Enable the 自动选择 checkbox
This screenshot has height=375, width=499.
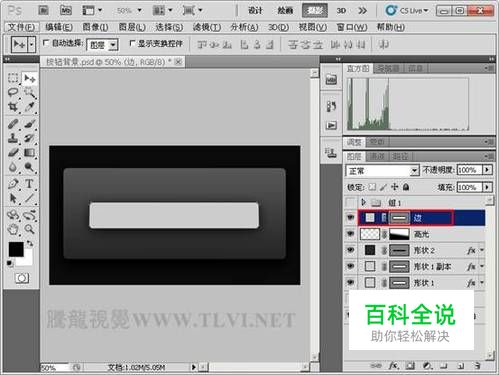coord(46,43)
